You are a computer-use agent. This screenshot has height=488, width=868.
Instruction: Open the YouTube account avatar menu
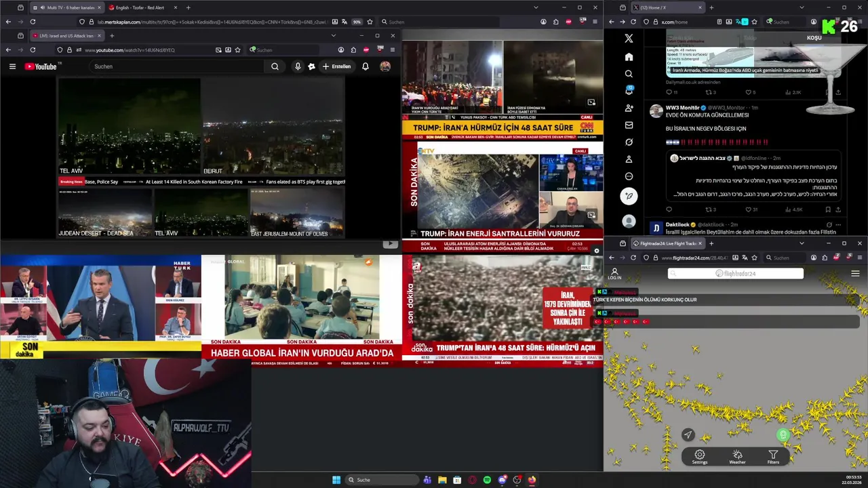(385, 66)
